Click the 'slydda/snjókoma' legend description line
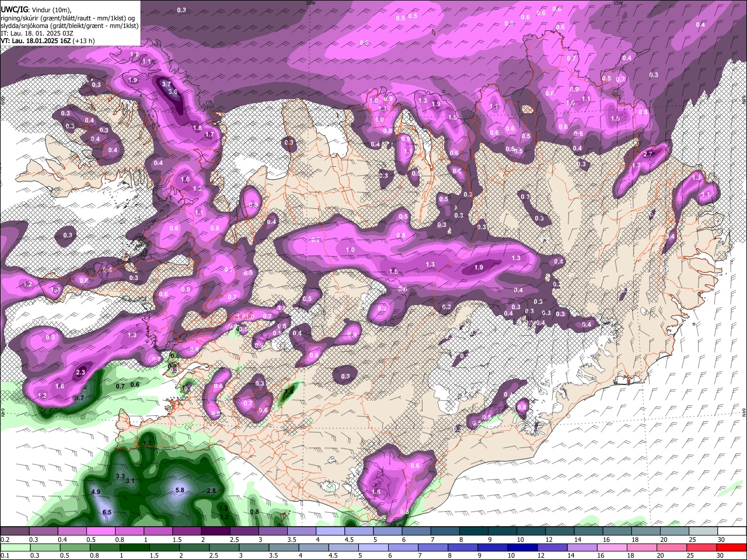 [69, 26]
